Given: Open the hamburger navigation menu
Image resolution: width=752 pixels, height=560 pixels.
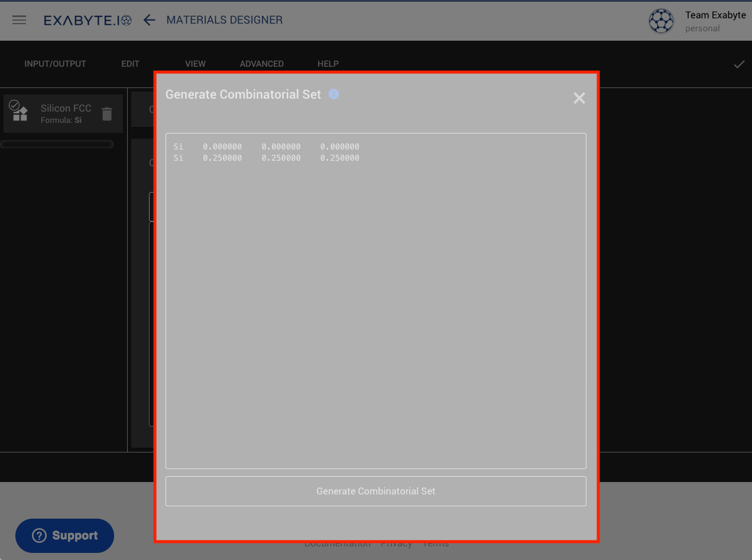Looking at the screenshot, I should click(x=20, y=20).
